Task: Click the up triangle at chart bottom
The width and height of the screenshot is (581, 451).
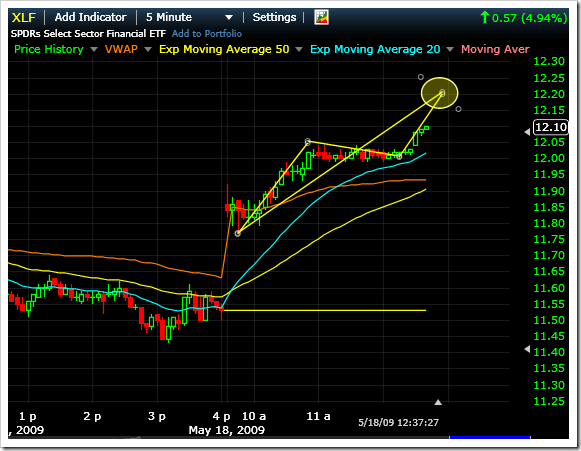Action: click(438, 402)
